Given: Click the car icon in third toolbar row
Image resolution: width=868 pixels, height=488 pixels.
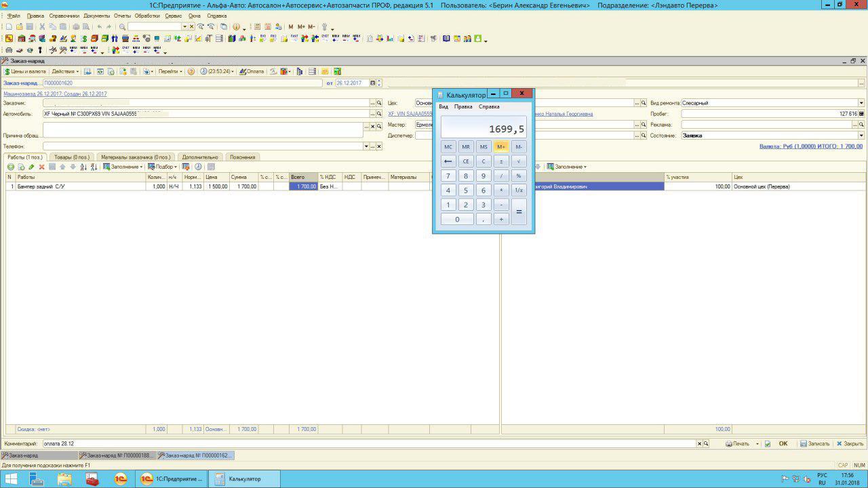Looking at the screenshot, I should click(9, 50).
